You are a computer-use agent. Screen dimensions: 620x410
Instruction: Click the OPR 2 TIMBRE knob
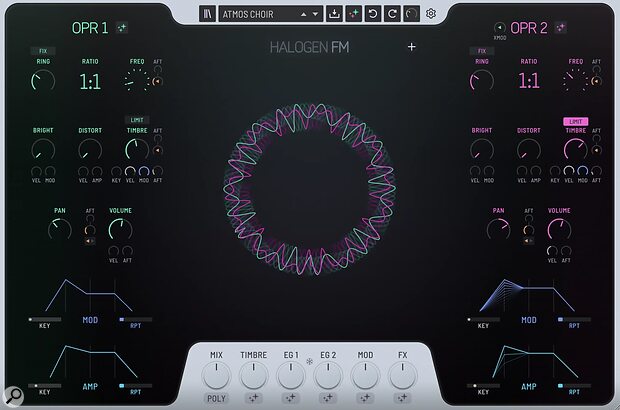pyautogui.click(x=576, y=150)
